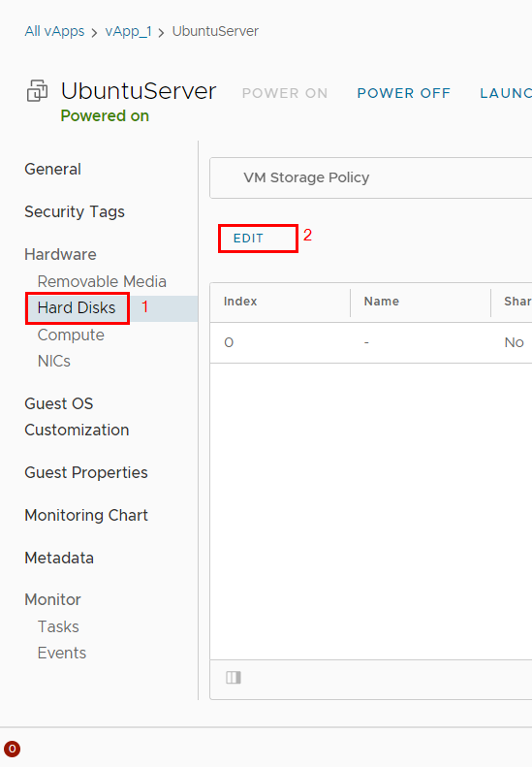532x767 pixels.
Task: Open Events under Monitor
Action: pos(62,653)
